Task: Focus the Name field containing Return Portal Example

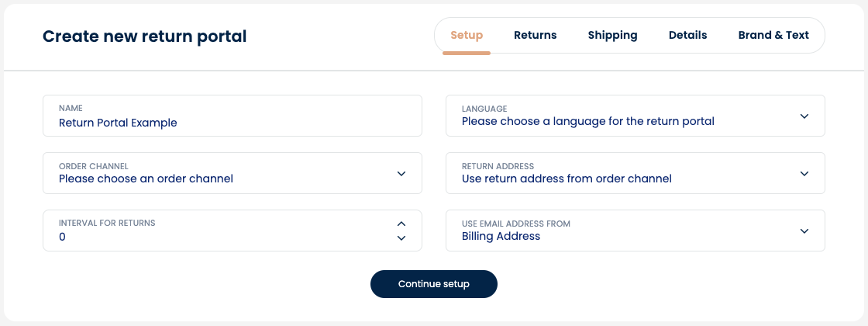Action: pos(232,116)
